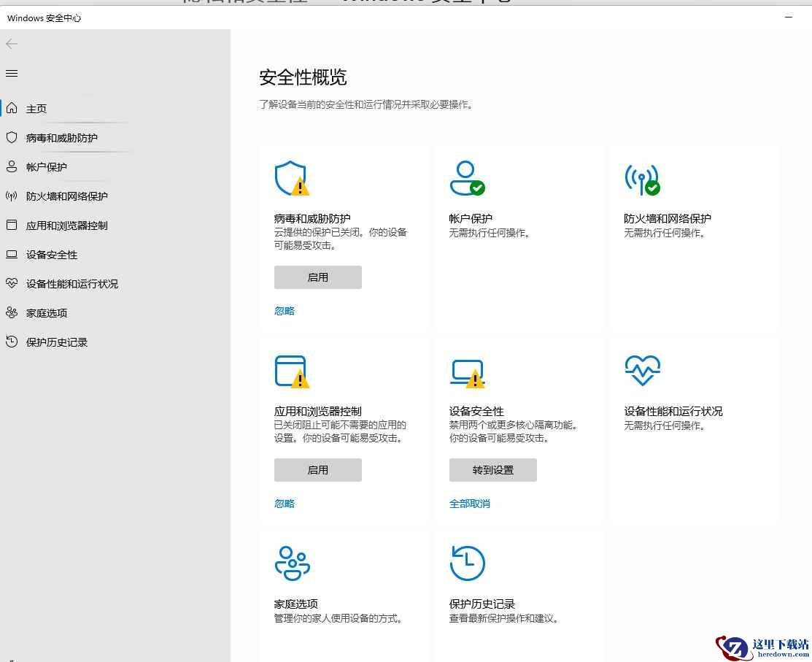812x662 pixels.
Task: Click the 应用和浏览器控制 card title
Action: tap(318, 412)
